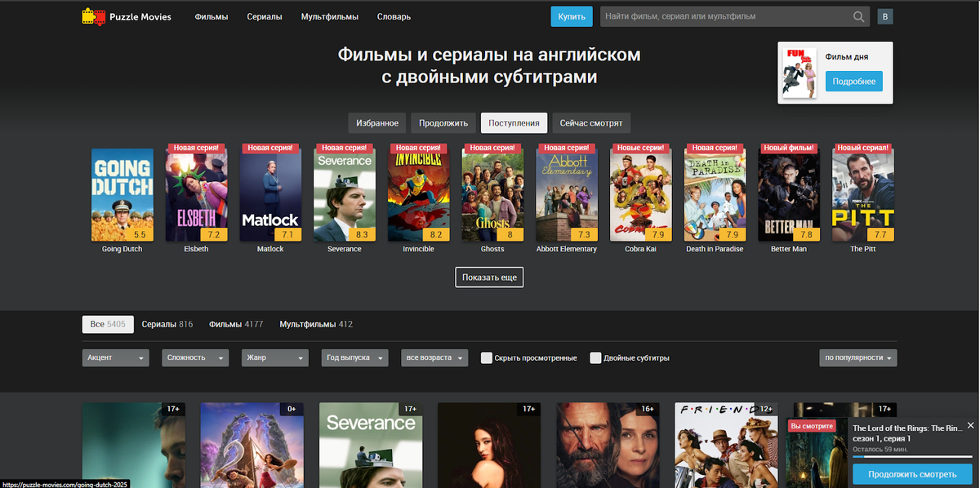Open the 'Сложность' dropdown
The image size is (980, 488).
194,357
